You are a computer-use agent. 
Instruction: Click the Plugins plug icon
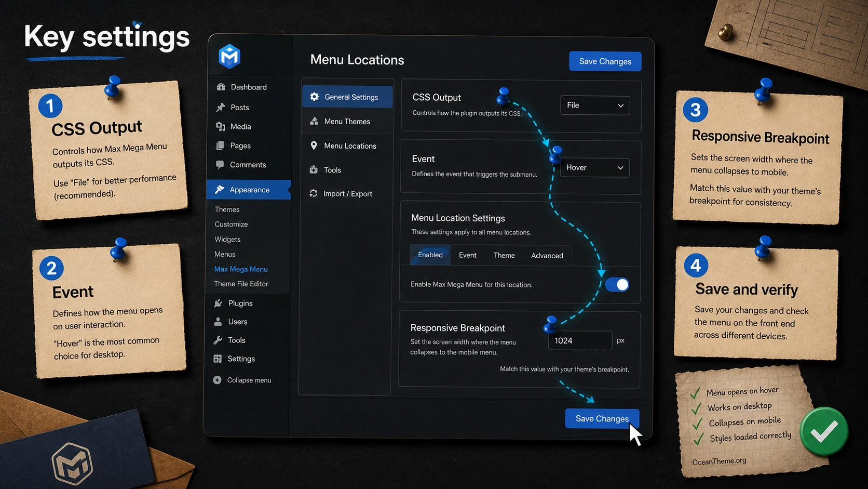[x=219, y=303]
